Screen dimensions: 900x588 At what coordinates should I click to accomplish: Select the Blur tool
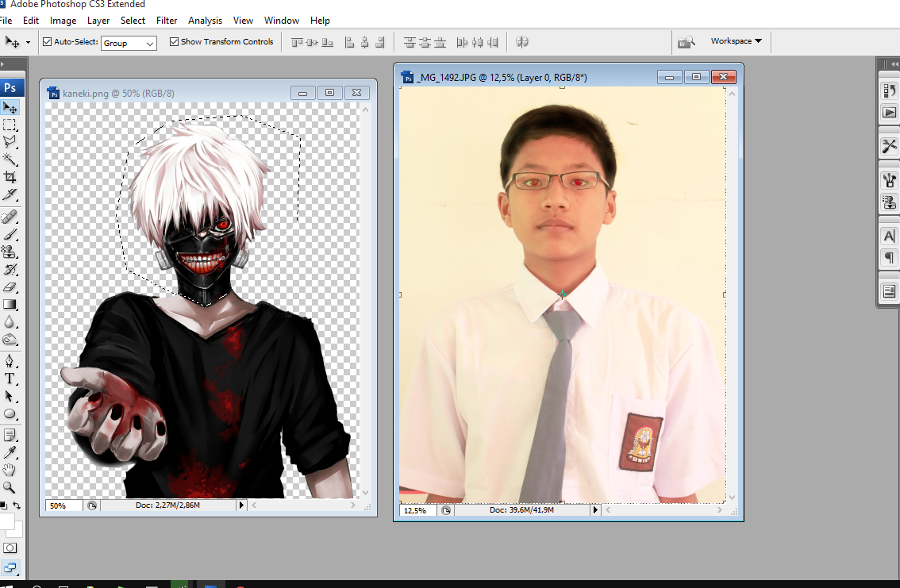pos(10,322)
